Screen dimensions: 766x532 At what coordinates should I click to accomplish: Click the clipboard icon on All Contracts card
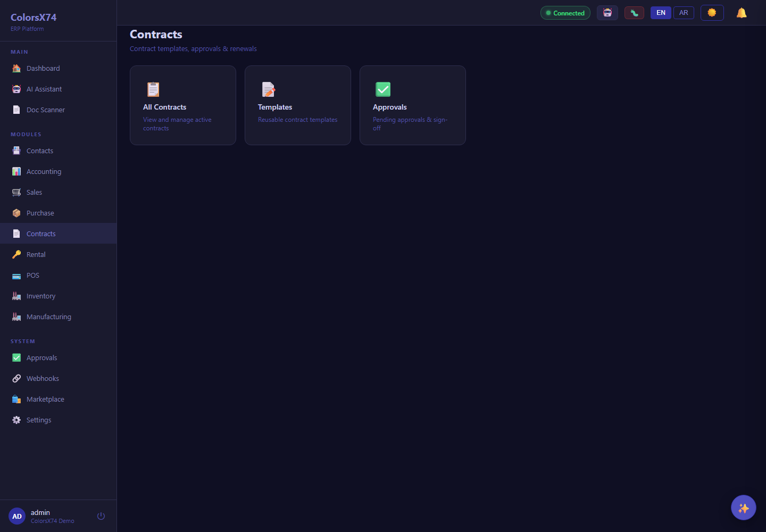tap(153, 89)
